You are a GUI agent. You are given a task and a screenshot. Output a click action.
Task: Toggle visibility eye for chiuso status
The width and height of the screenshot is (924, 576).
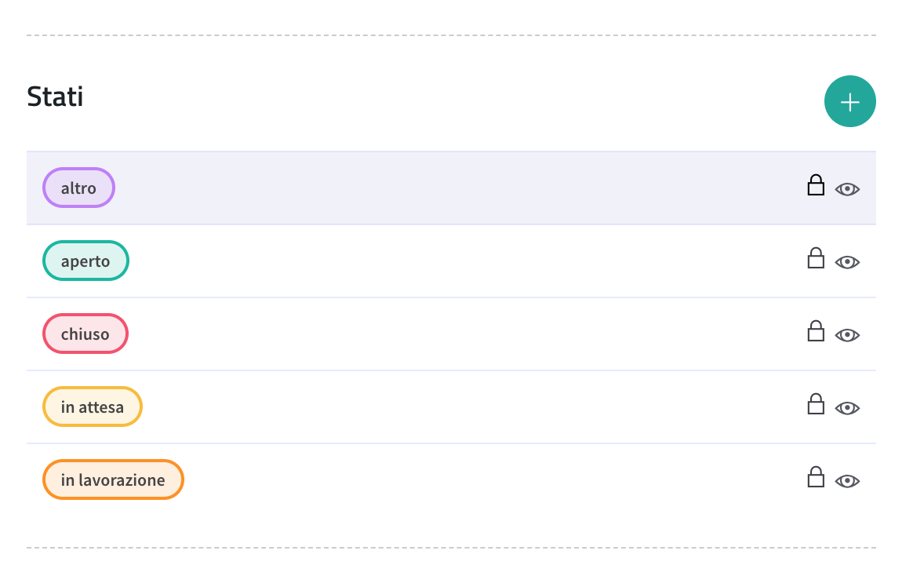(847, 335)
